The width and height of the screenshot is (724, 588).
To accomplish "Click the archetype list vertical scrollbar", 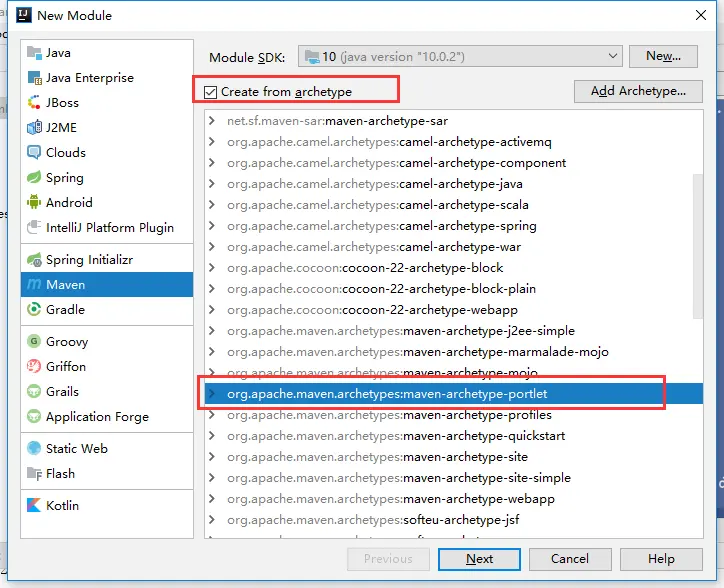I will (x=698, y=246).
